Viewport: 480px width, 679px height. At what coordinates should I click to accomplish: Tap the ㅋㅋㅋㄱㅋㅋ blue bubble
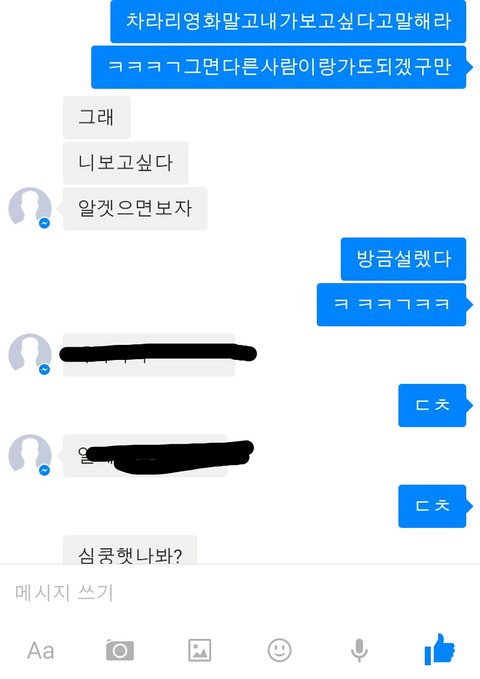pos(391,304)
